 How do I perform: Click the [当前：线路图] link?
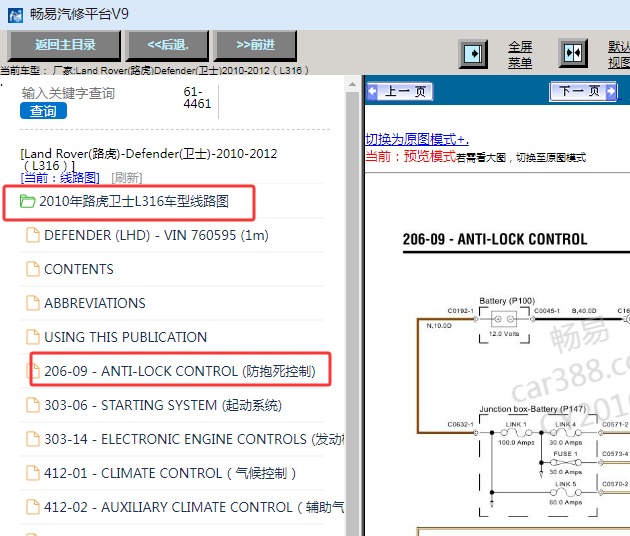pos(60,178)
